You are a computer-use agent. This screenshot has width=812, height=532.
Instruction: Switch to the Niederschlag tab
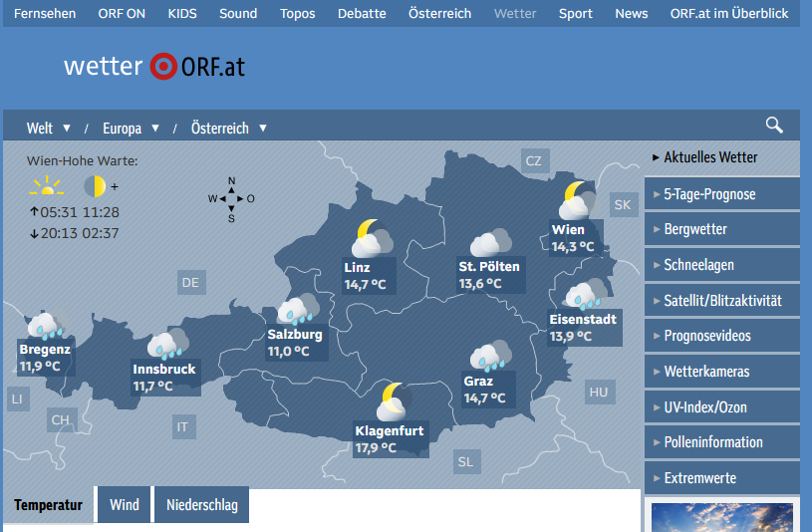202,504
